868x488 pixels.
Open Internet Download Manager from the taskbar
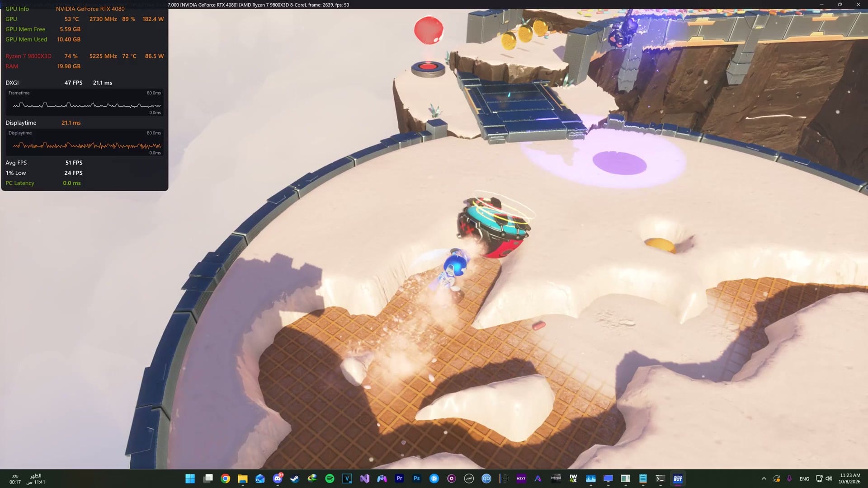312,479
